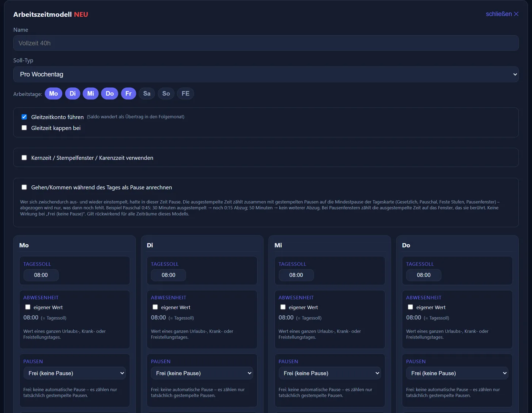Check eigener Wert in Do card
Image resolution: width=532 pixels, height=413 pixels.
point(410,307)
